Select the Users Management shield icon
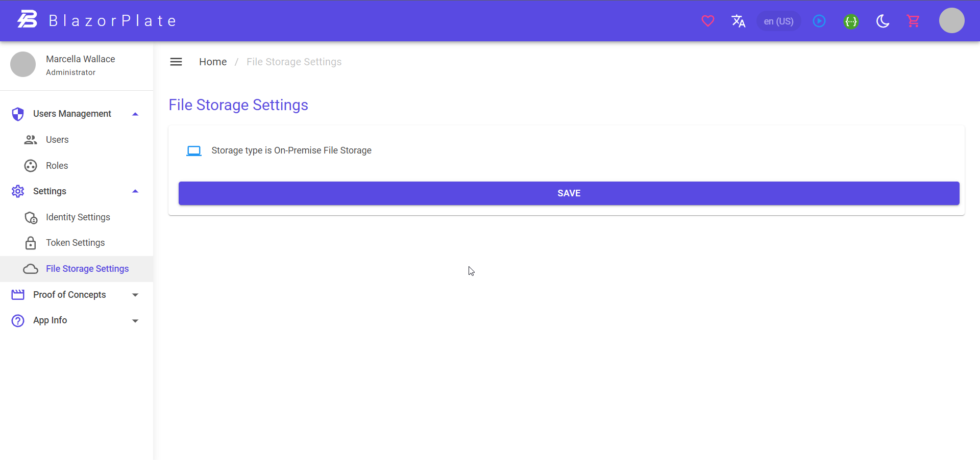980x460 pixels. click(x=18, y=114)
